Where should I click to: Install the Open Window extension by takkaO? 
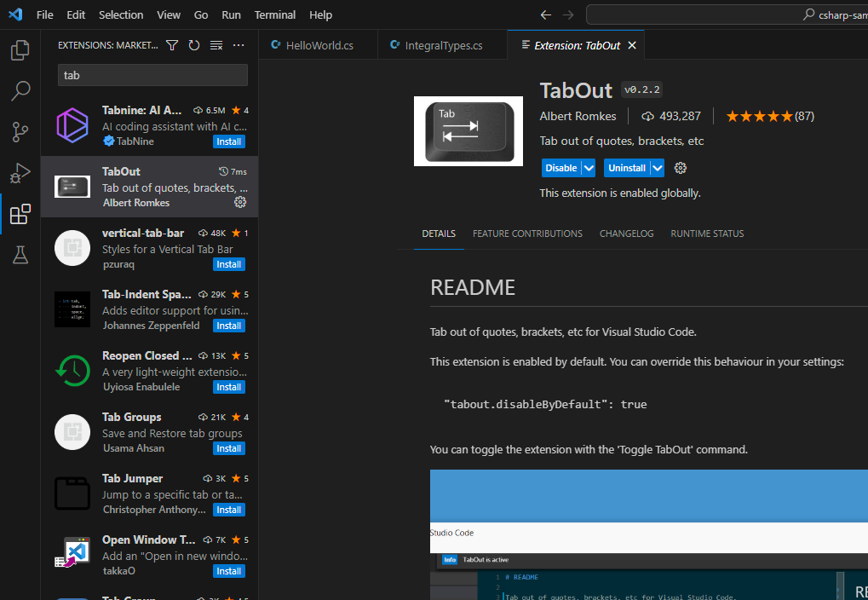(x=228, y=571)
